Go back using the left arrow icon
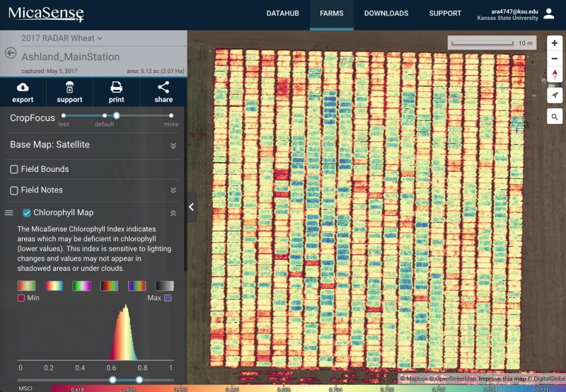 point(11,53)
